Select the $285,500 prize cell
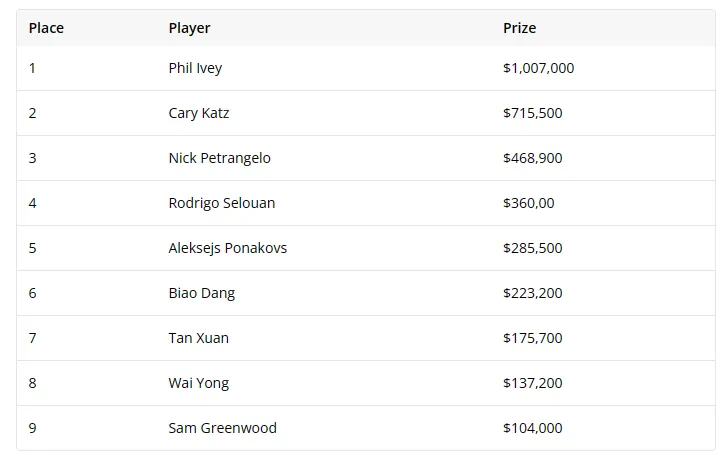The width and height of the screenshot is (722, 461). 533,248
